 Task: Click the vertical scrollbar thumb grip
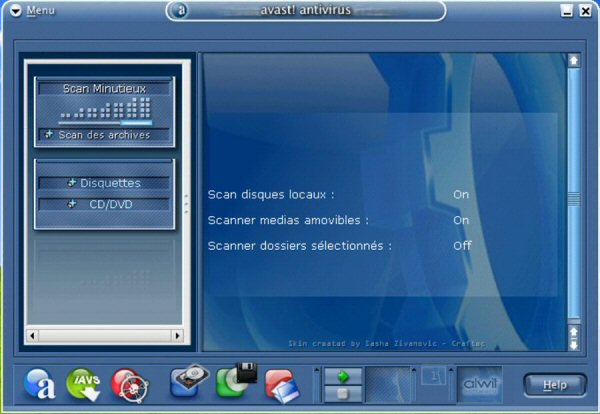pos(574,199)
